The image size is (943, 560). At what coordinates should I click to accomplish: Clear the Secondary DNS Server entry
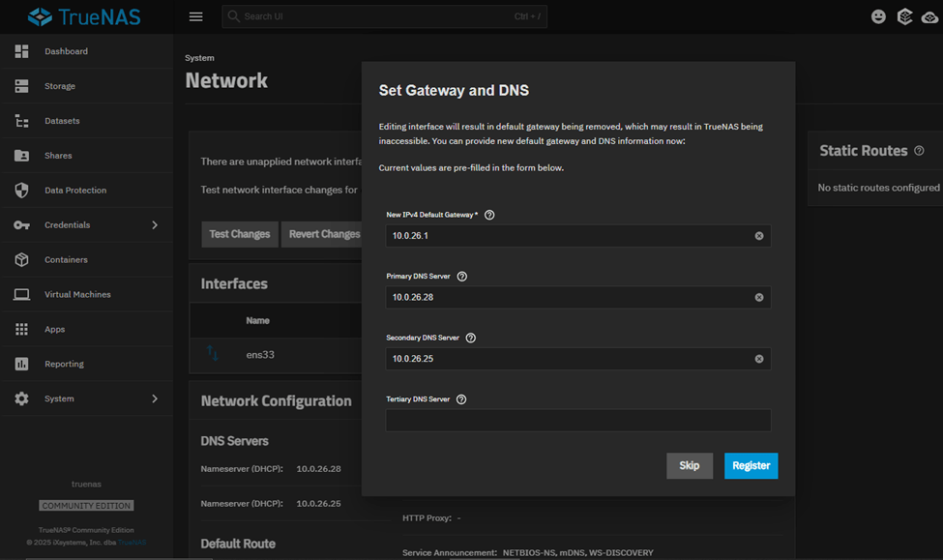point(758,359)
